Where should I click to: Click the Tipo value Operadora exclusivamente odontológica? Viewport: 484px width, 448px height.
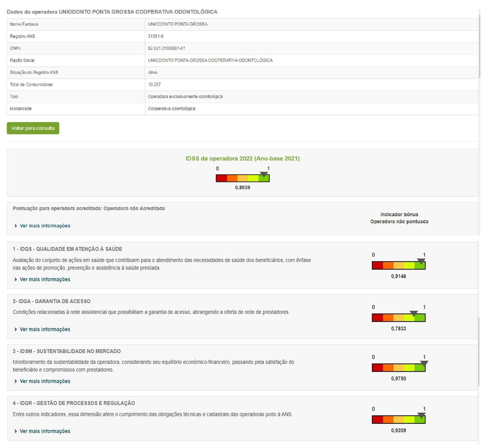[185, 96]
